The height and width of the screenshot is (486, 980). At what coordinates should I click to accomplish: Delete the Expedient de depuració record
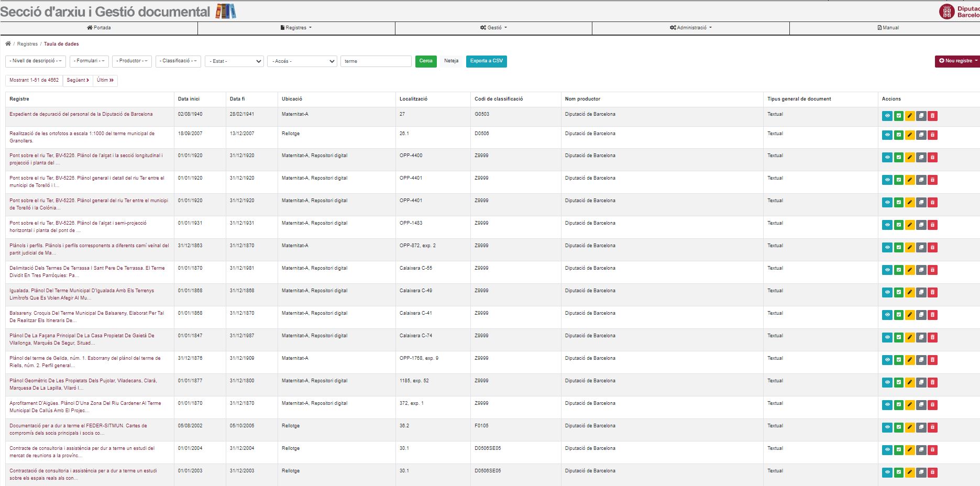pos(932,116)
